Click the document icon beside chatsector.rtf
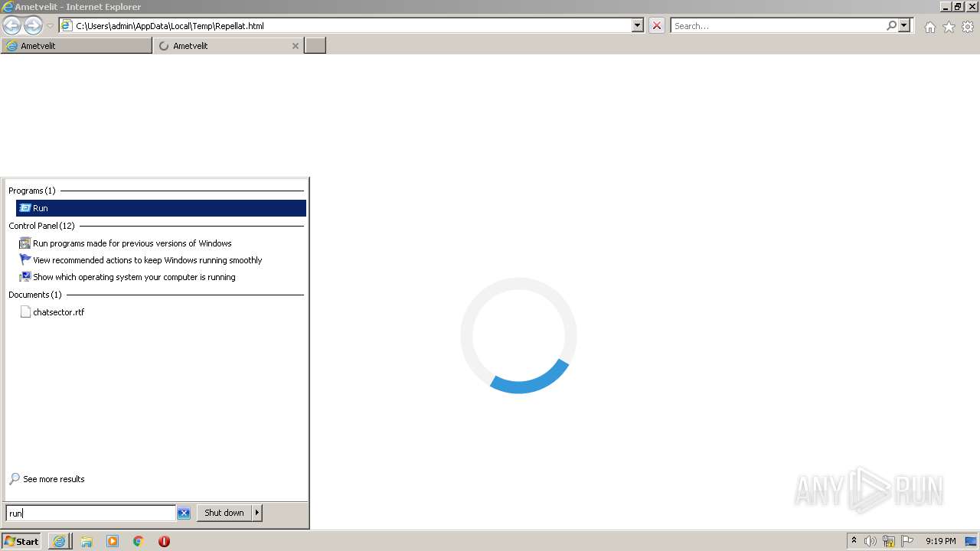 25,312
